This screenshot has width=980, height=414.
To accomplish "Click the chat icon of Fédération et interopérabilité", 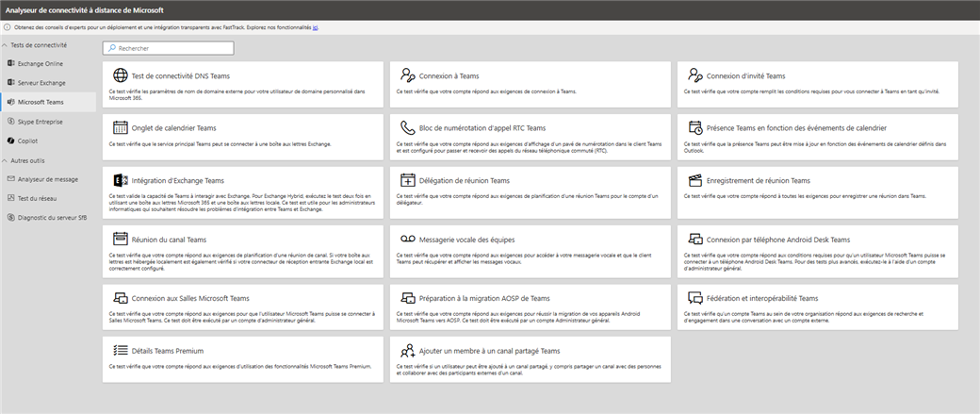I will (x=695, y=298).
